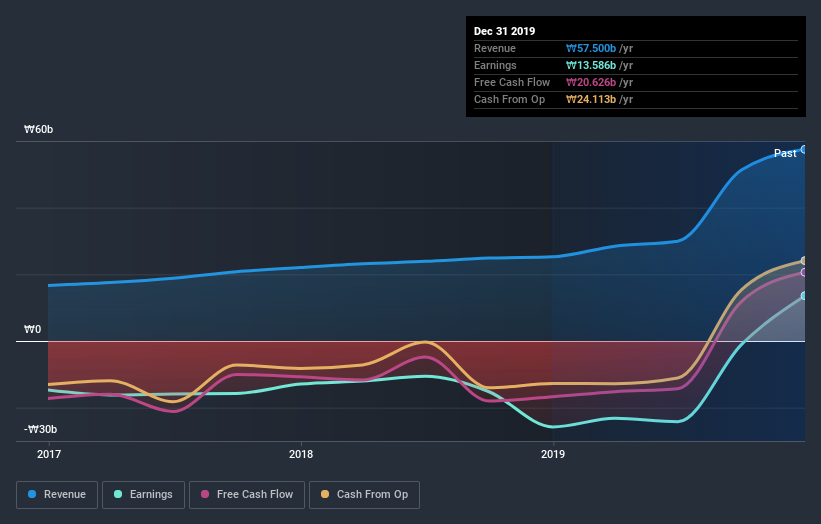Click the 2019 x-axis label

point(553,454)
